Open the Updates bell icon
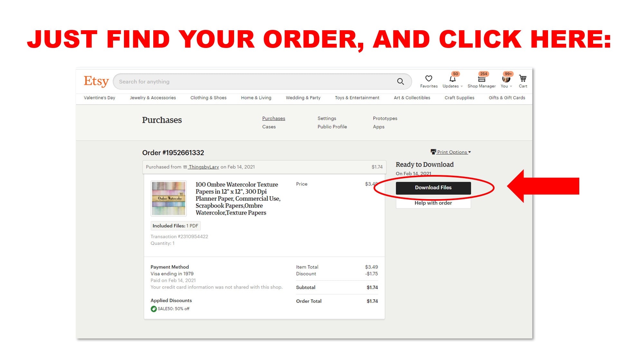644x350 pixels. click(452, 79)
